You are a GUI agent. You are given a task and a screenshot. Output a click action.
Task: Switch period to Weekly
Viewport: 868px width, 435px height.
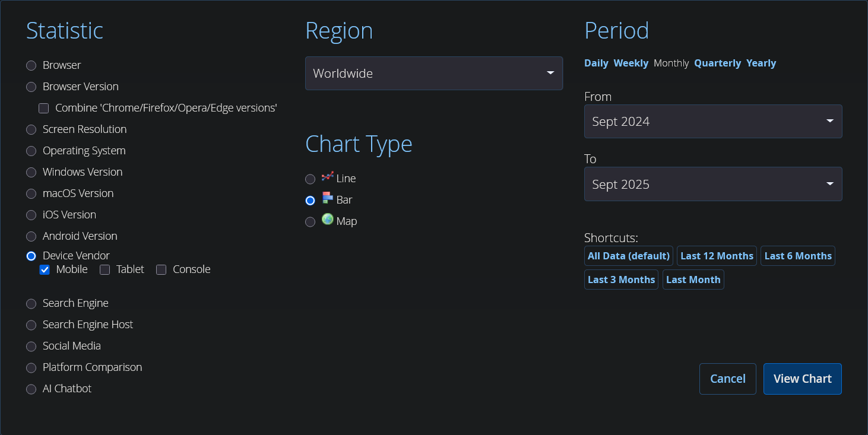(x=631, y=63)
